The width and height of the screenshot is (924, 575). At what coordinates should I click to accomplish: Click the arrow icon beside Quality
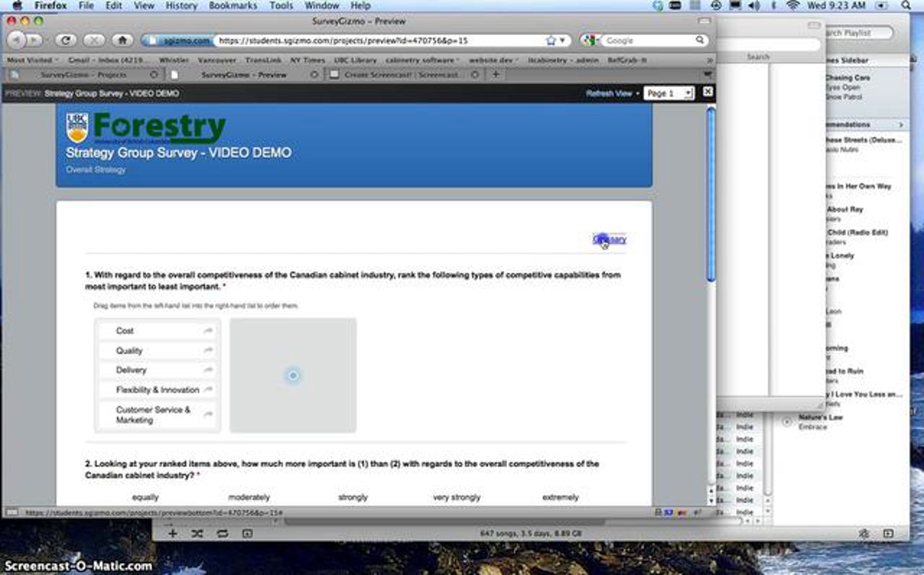point(208,350)
